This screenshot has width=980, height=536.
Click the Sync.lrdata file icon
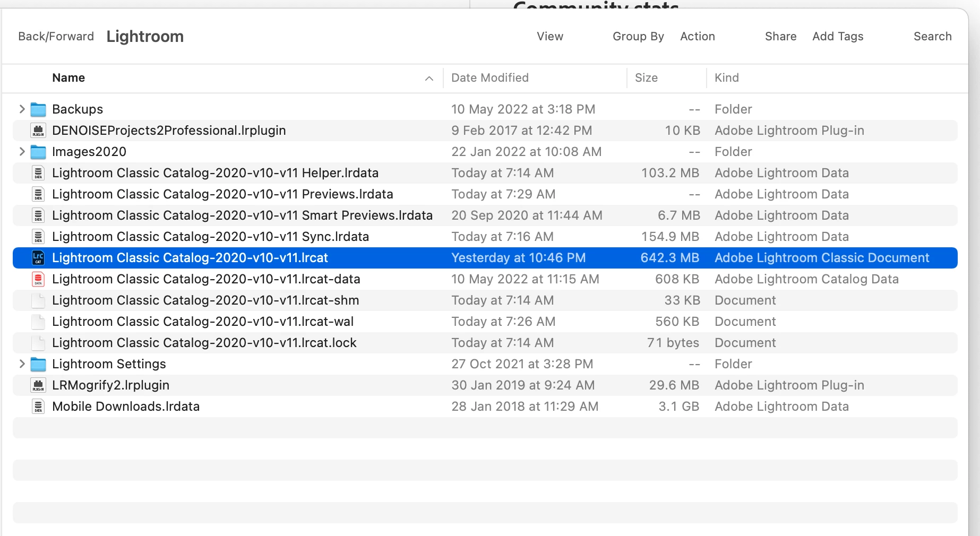[x=38, y=237]
